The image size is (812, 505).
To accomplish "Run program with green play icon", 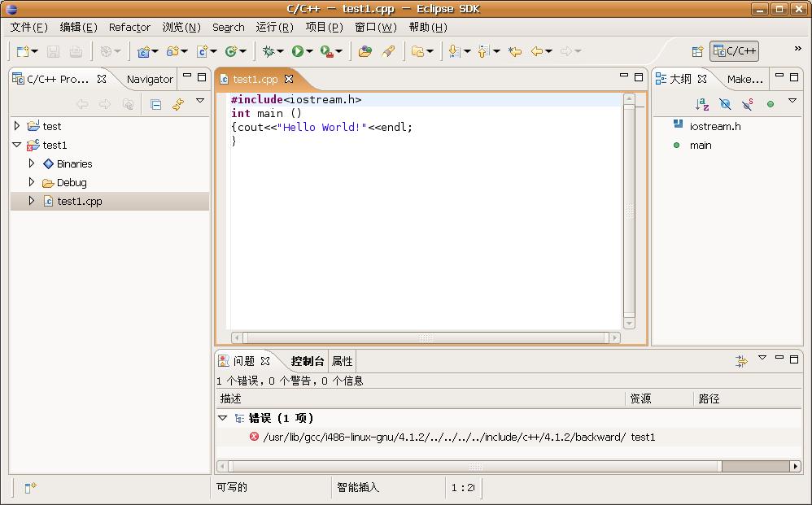I will [x=297, y=51].
